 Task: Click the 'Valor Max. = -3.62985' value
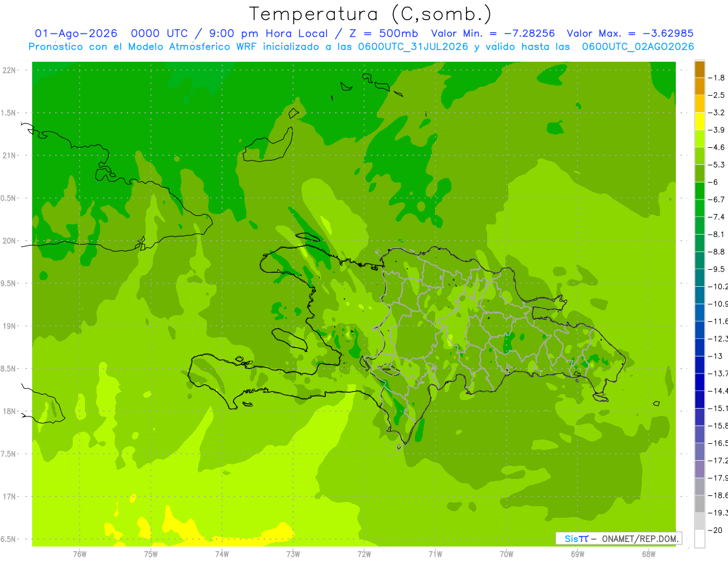point(630,33)
